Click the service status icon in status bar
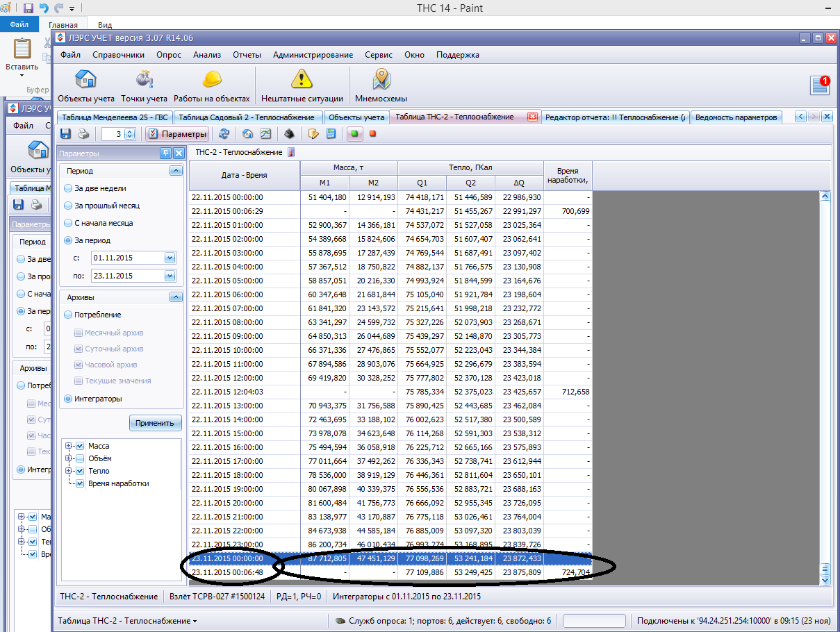The height and width of the screenshot is (632, 840). 340,621
